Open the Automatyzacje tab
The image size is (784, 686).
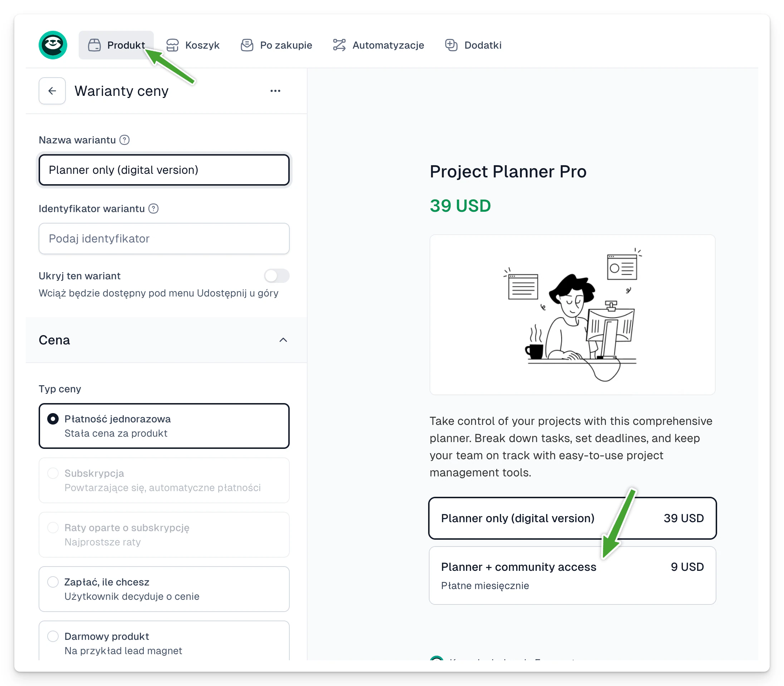click(379, 45)
